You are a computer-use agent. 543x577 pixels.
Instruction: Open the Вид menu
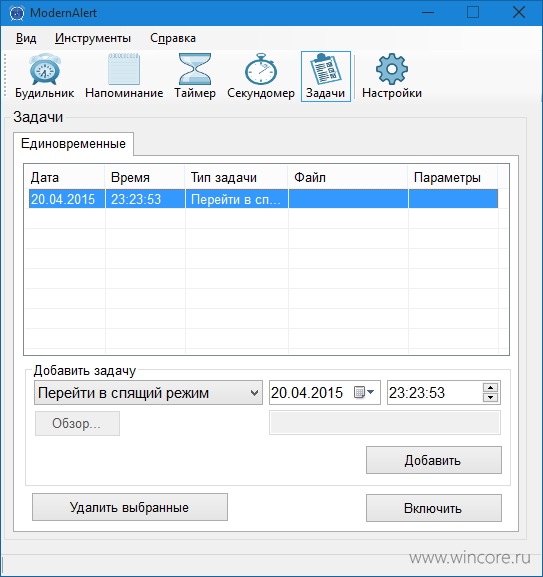pos(26,38)
